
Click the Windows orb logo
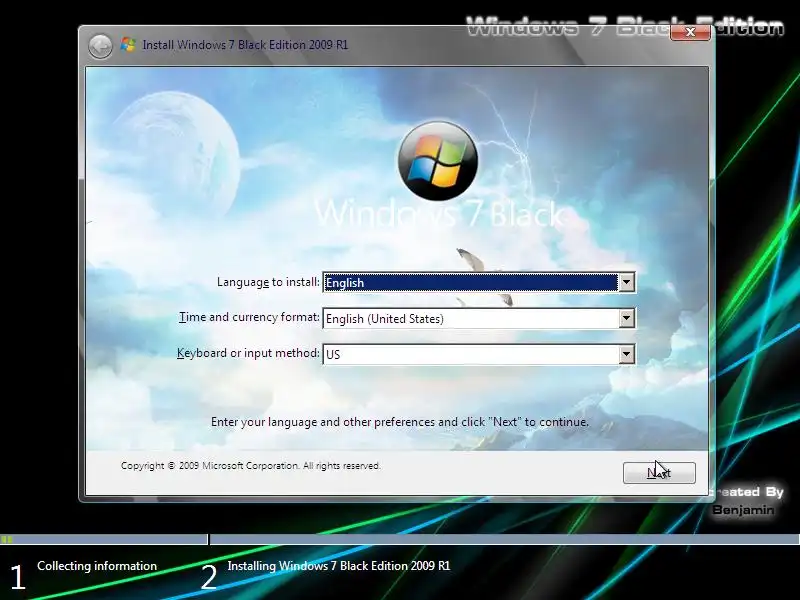coord(437,161)
